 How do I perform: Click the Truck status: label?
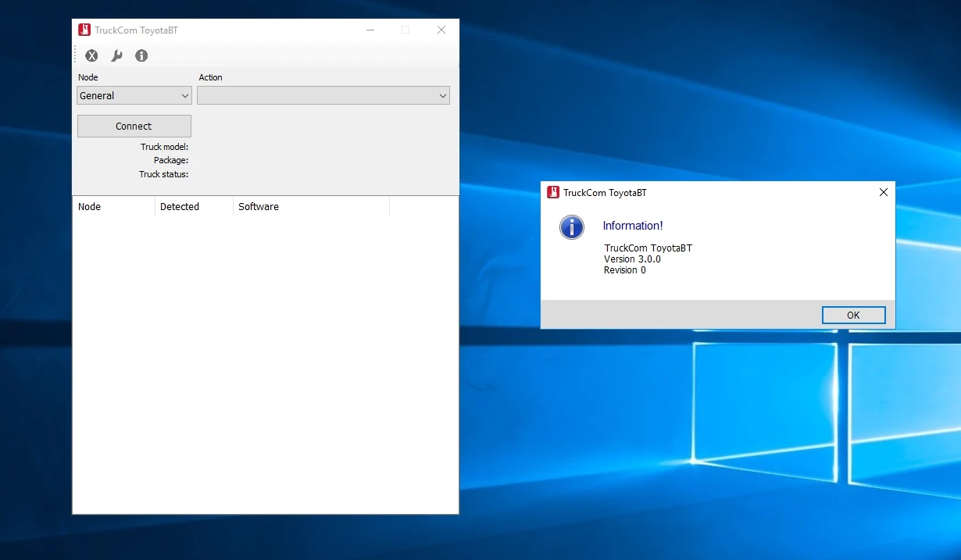(163, 174)
